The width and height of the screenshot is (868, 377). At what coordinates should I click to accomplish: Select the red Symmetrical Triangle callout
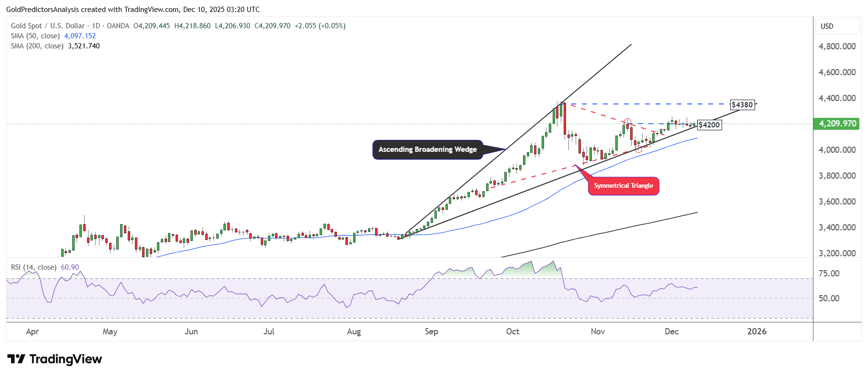[623, 186]
